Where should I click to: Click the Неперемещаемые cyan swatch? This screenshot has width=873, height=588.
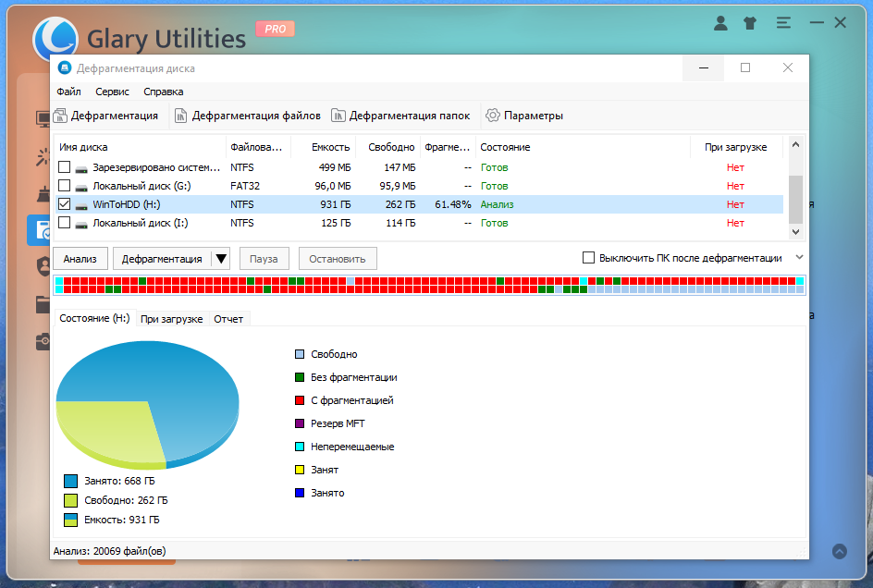pos(300,447)
